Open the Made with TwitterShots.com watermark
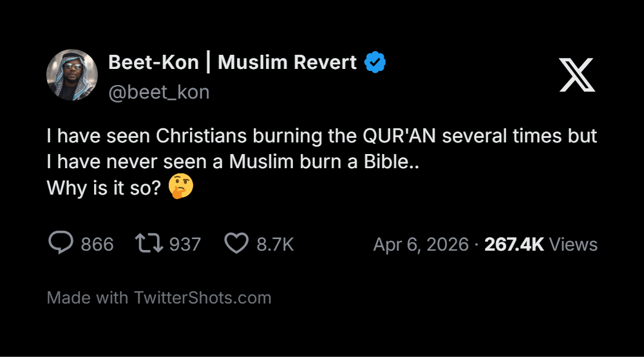Image resolution: width=644 pixels, height=357 pixels. (159, 298)
